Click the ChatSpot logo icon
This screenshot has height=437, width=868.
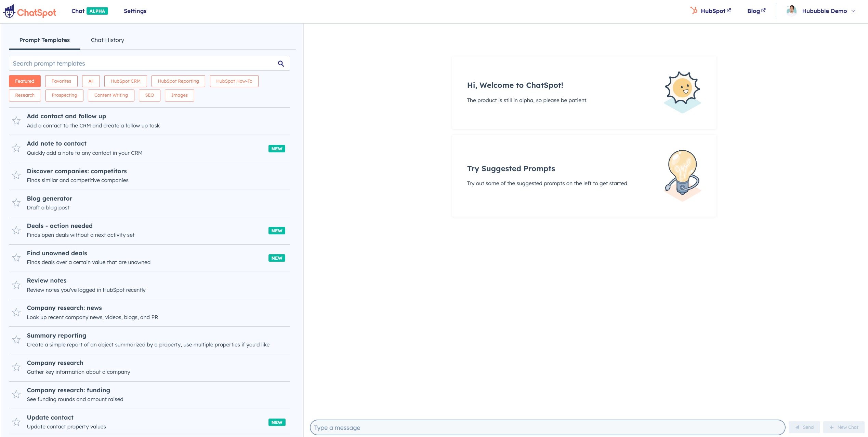[x=9, y=11]
